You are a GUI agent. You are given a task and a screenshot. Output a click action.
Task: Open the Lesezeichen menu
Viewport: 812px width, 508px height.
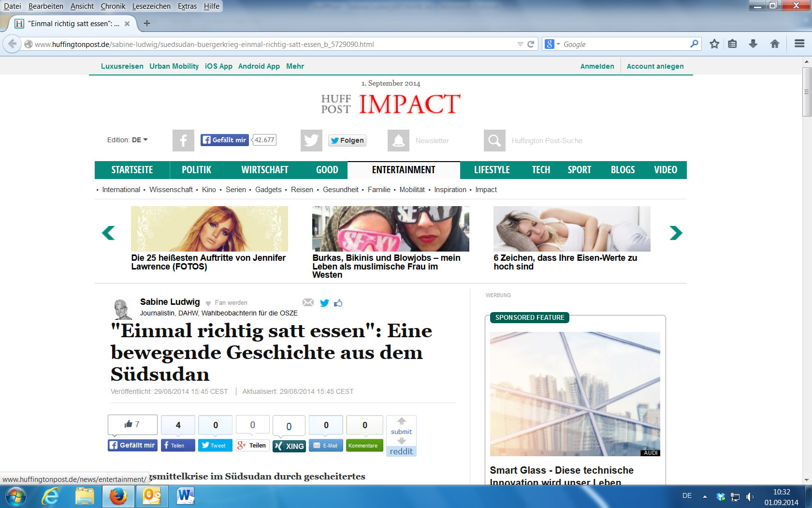coord(151,6)
